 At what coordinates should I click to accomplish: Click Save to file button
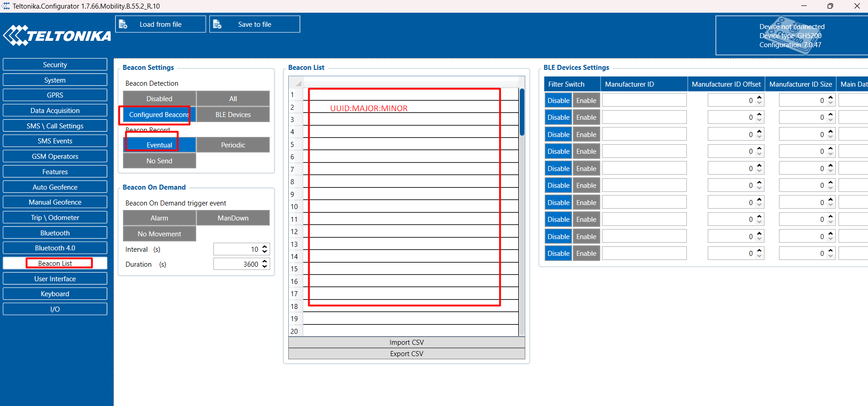[255, 24]
